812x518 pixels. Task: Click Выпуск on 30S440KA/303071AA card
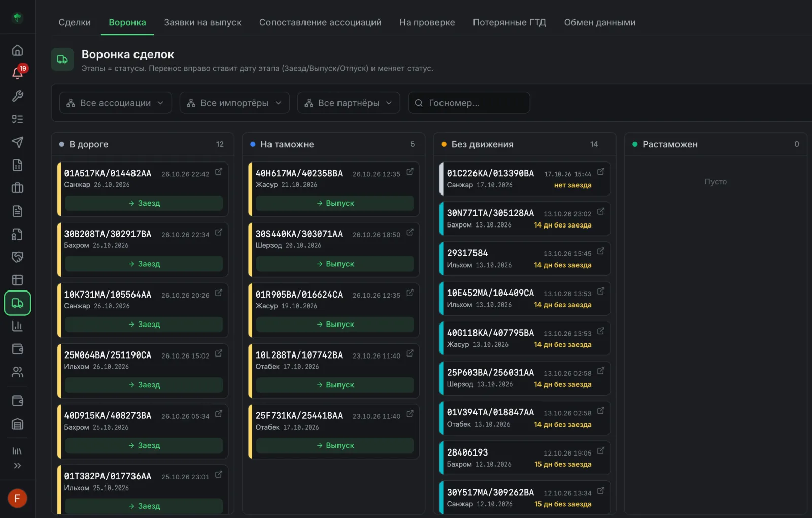(335, 264)
